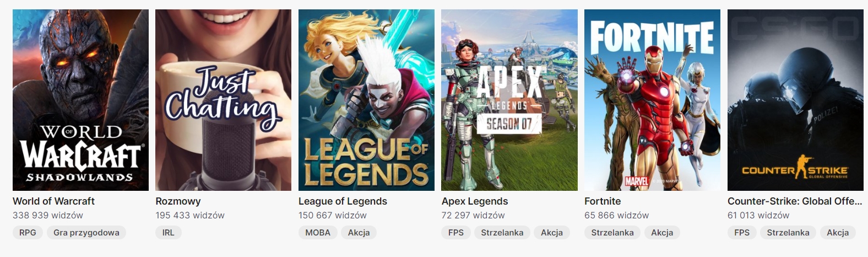Open the truncated Counter-Strike: Global Offe... title

coord(795,201)
